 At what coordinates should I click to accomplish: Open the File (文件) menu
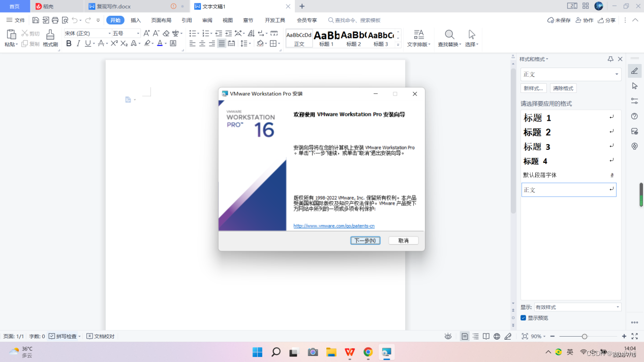(16, 20)
